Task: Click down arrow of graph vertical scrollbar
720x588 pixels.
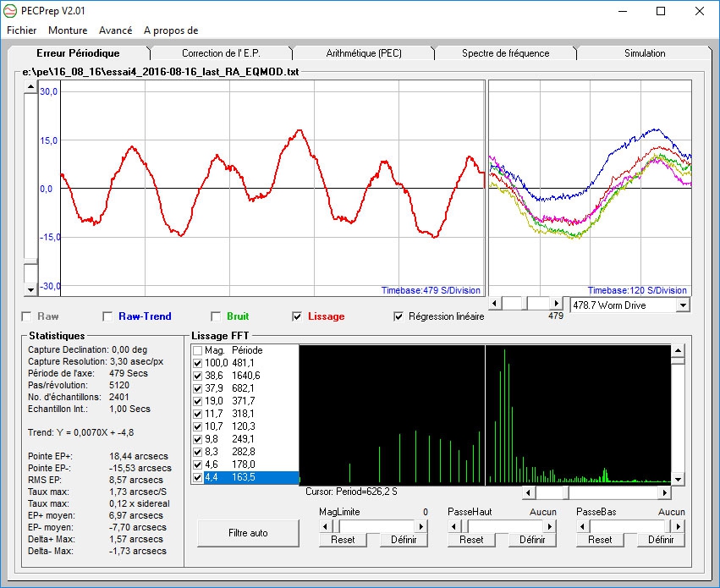Action: (30, 289)
